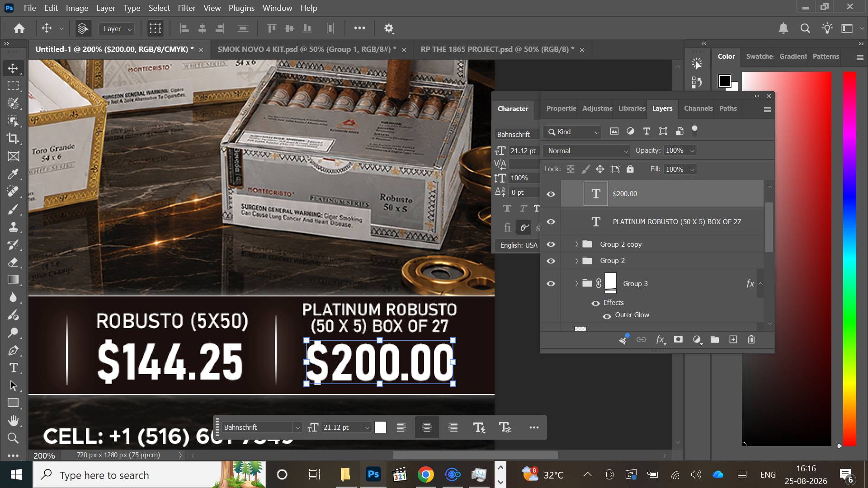Open Chrome from the Windows taskbar
The width and height of the screenshot is (868, 488).
[x=426, y=474]
